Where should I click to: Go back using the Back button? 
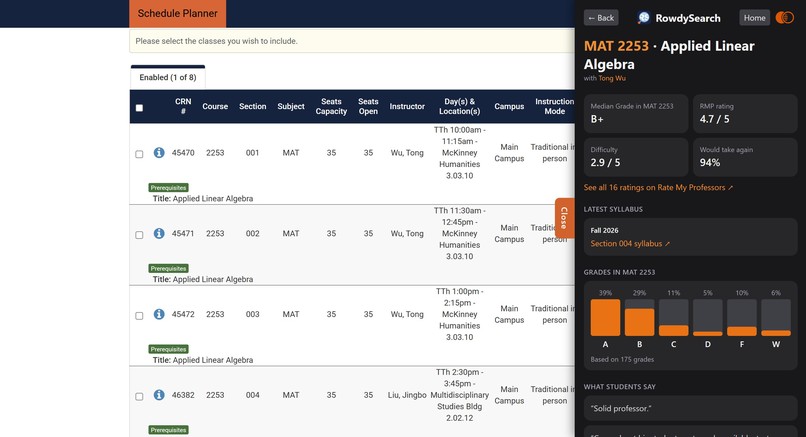click(x=601, y=18)
